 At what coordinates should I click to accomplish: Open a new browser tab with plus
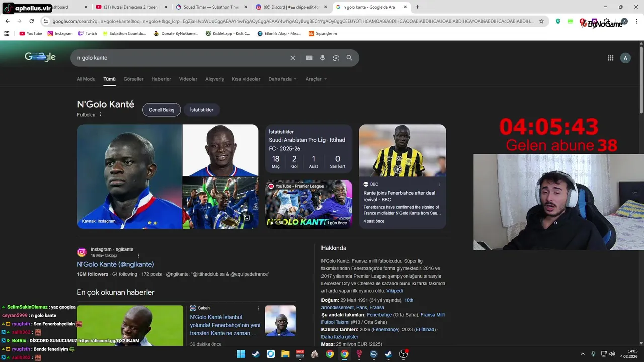[x=417, y=7]
